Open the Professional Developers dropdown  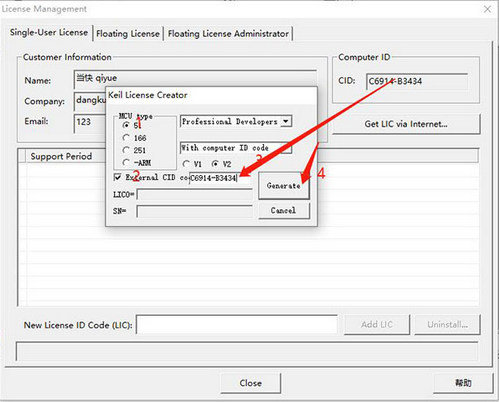click(236, 122)
